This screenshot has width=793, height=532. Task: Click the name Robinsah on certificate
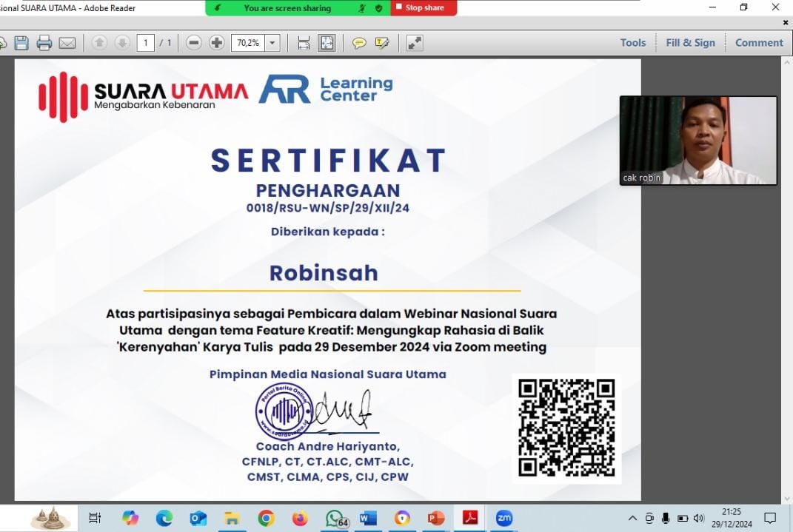[324, 273]
